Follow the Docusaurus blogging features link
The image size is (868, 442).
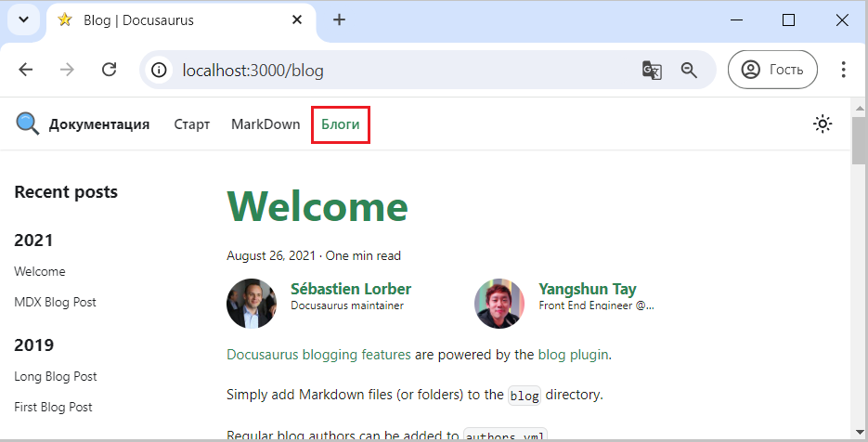pos(318,355)
